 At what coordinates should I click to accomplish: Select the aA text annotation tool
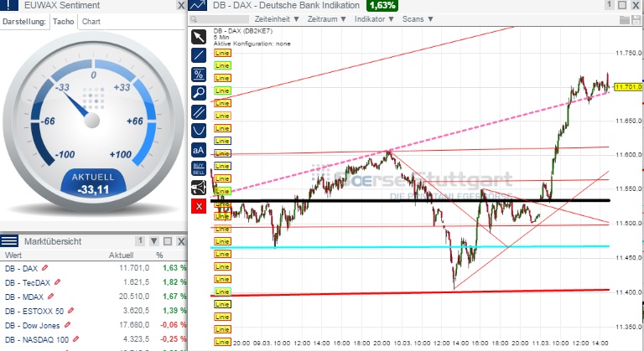tap(199, 150)
